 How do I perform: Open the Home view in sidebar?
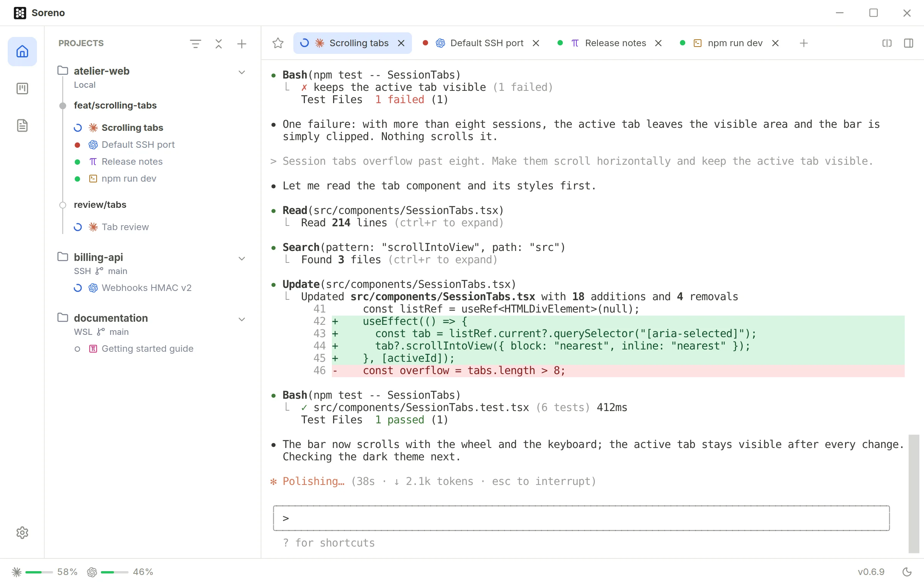coord(22,52)
